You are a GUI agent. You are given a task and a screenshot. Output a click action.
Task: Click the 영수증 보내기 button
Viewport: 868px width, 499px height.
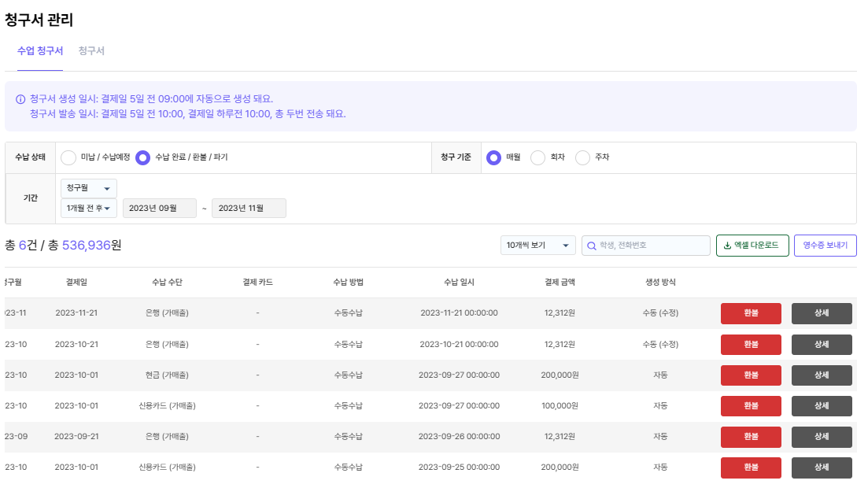(x=825, y=246)
